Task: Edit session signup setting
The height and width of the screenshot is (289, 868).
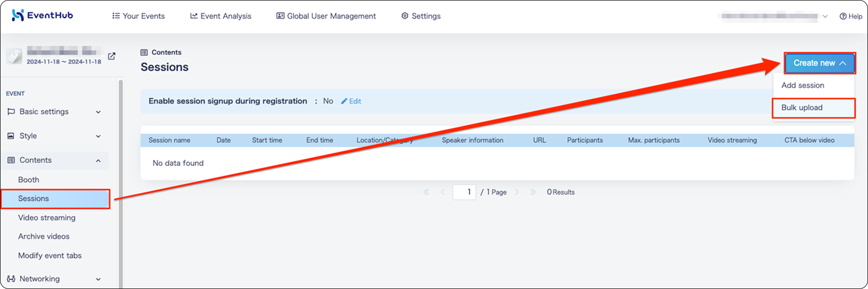Action: pyautogui.click(x=351, y=101)
